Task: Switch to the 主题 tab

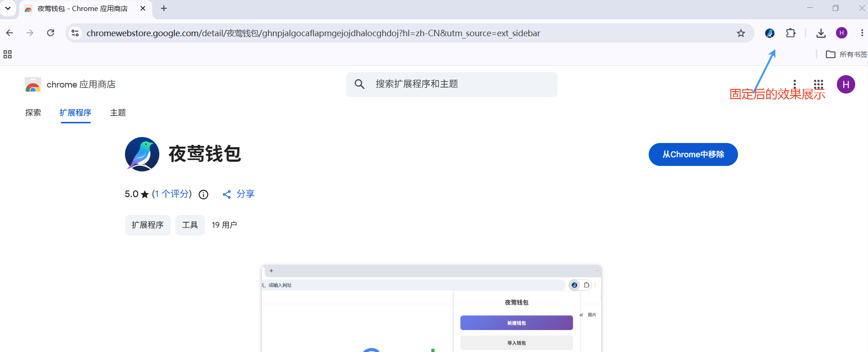Action: [x=118, y=113]
